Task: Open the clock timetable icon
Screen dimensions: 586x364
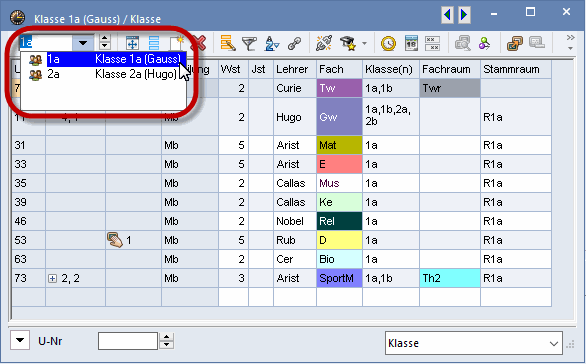Action: tap(388, 43)
